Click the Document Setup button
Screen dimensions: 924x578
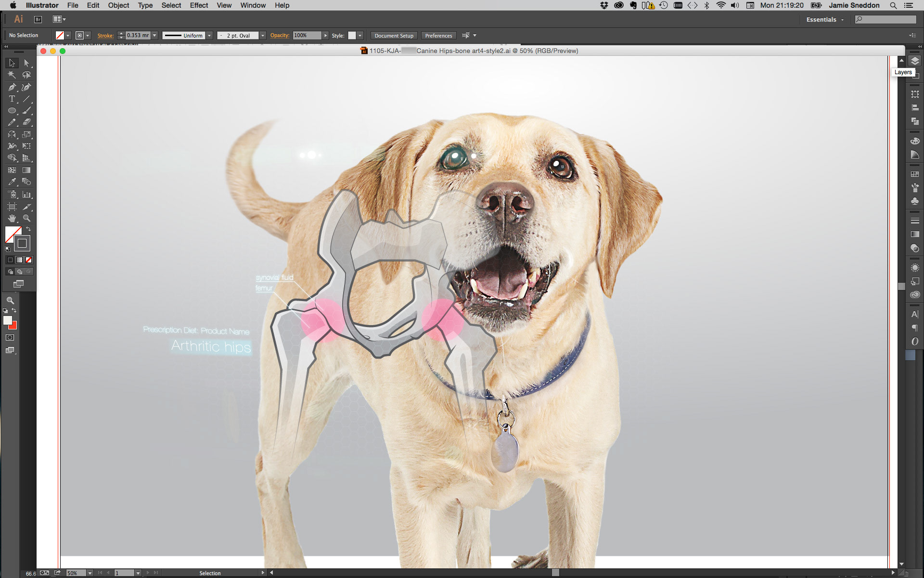click(394, 36)
